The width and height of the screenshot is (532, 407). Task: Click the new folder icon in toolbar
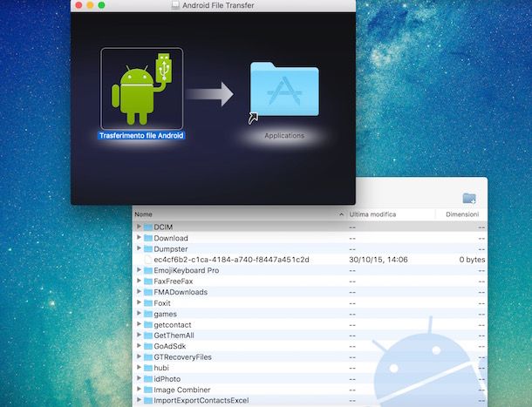click(x=469, y=198)
